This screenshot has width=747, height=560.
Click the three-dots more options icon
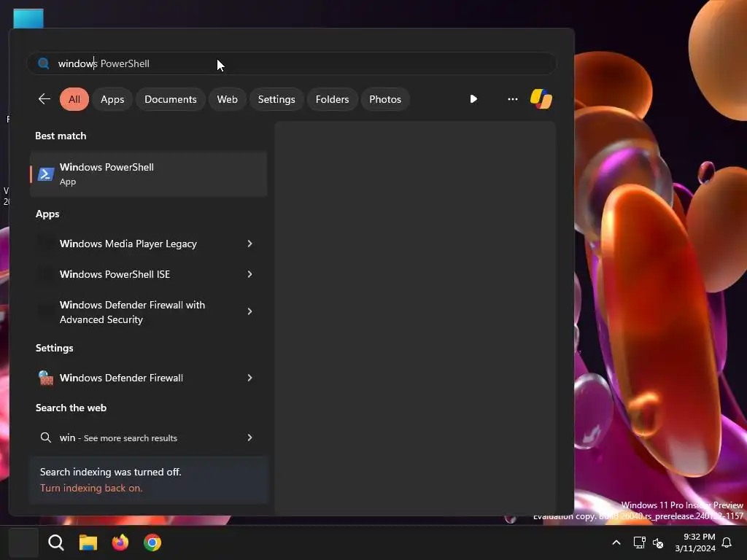pos(513,99)
